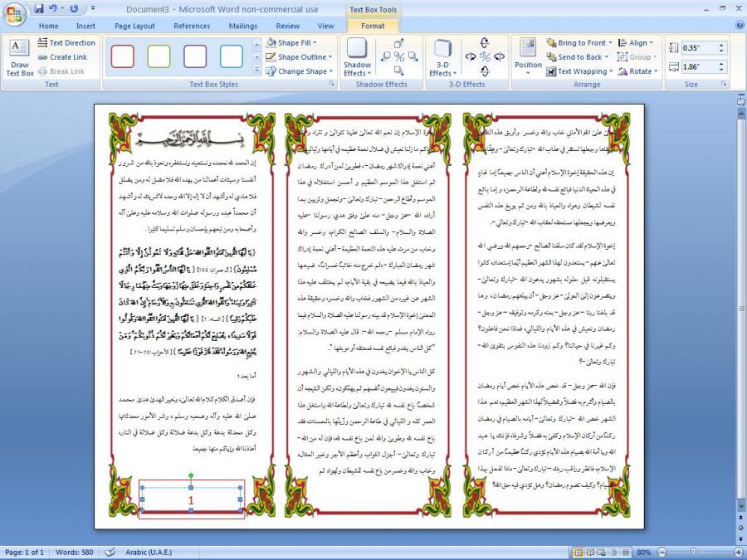This screenshot has width=747, height=560.
Task: Click Bring to Front
Action: [x=580, y=43]
